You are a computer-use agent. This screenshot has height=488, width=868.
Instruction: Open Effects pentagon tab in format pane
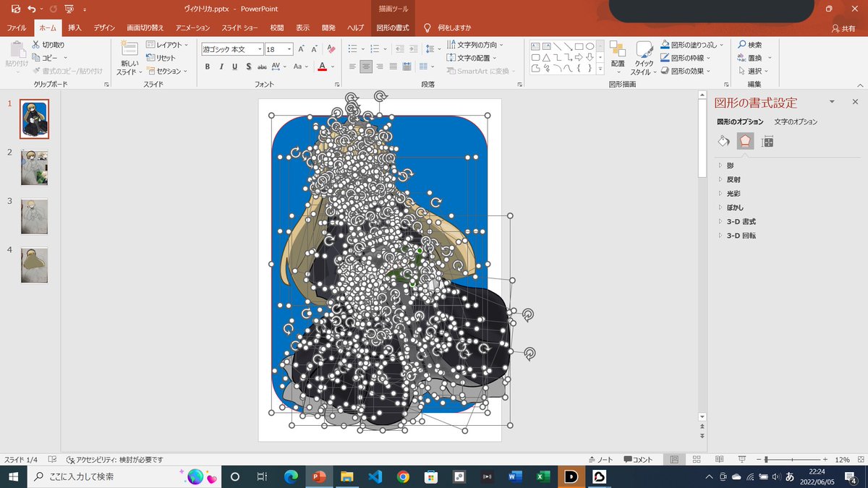(x=745, y=142)
